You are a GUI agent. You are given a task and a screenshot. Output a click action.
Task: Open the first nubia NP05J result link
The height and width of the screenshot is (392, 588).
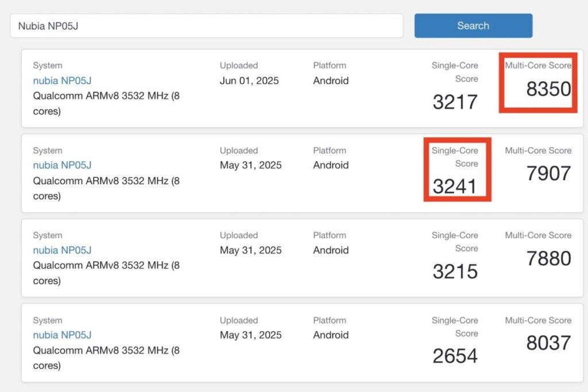point(62,80)
